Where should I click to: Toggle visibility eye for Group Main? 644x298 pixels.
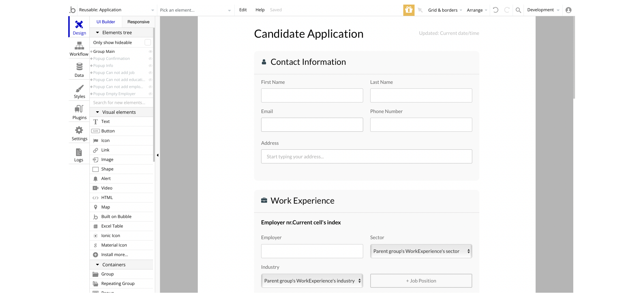pos(150,51)
